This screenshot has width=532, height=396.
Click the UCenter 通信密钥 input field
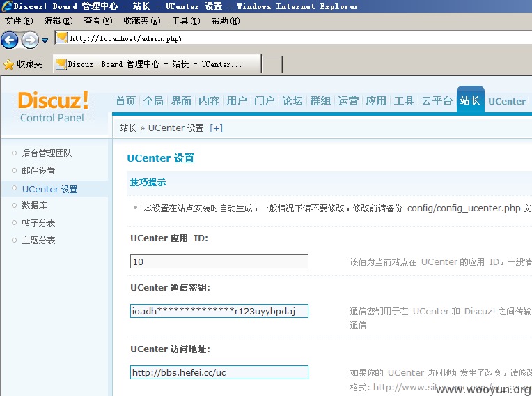[219, 311]
